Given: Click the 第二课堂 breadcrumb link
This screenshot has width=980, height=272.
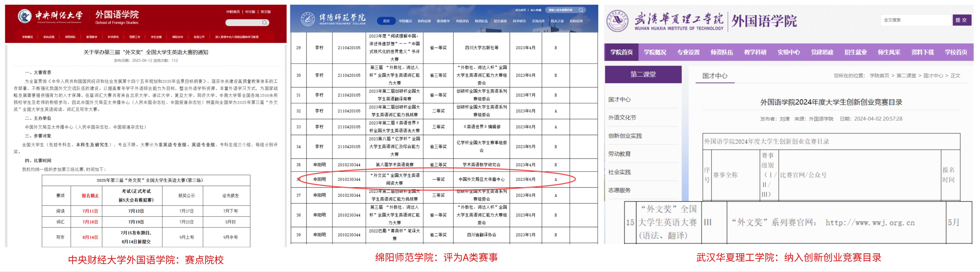Looking at the screenshot, I should (x=906, y=75).
